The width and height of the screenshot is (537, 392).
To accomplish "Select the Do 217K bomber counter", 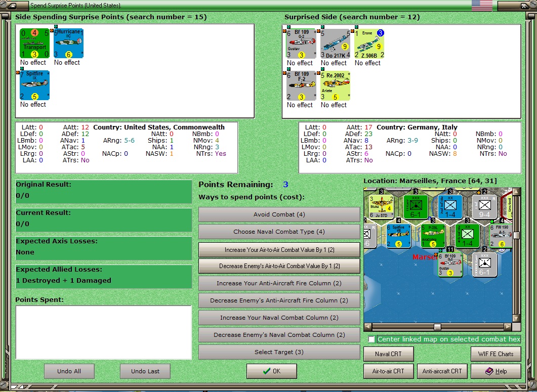I will click(335, 43).
